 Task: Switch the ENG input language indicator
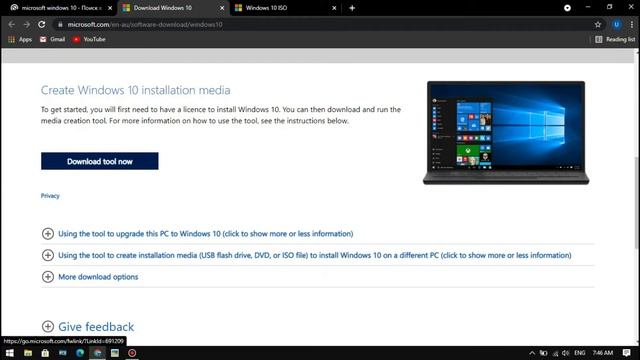[580, 353]
